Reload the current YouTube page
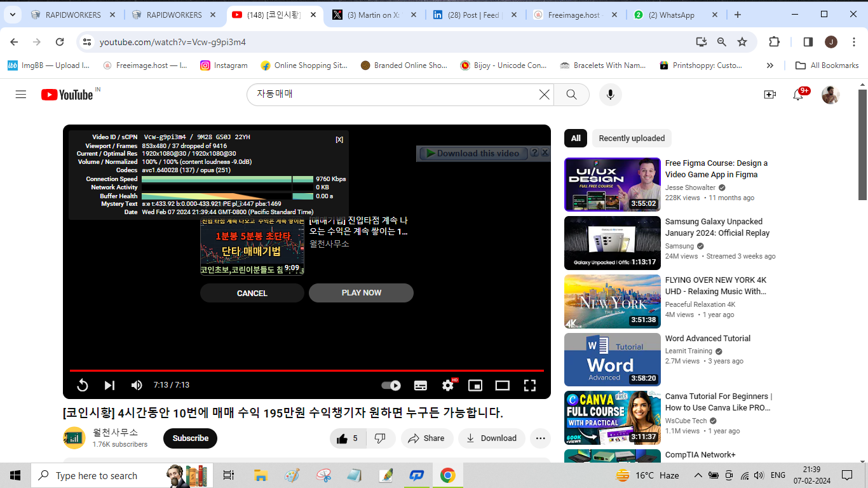Screen dimensions: 868x488 pyautogui.click(x=60, y=42)
